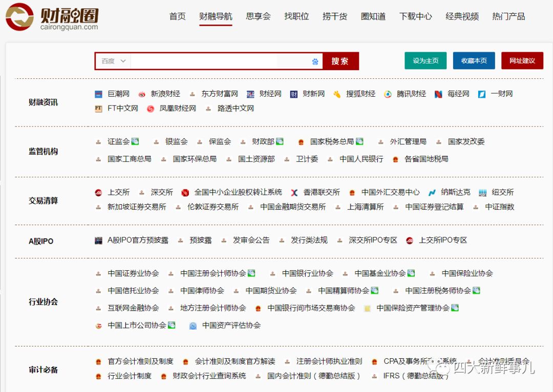
Task: Open the 官方会计准则及制度 link
Action: click(140, 361)
